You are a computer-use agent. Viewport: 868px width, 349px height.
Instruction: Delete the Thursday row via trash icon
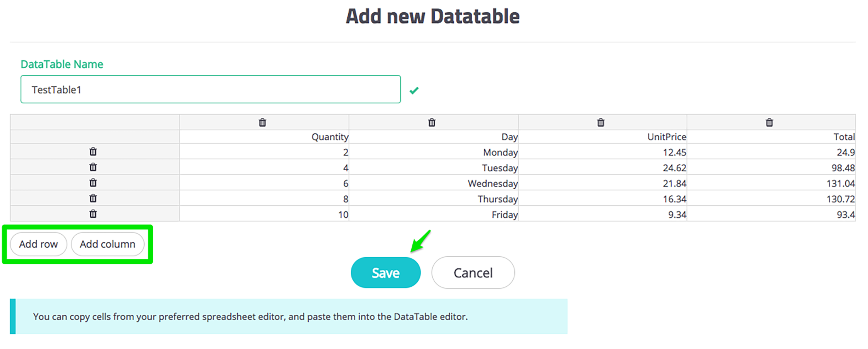click(93, 198)
